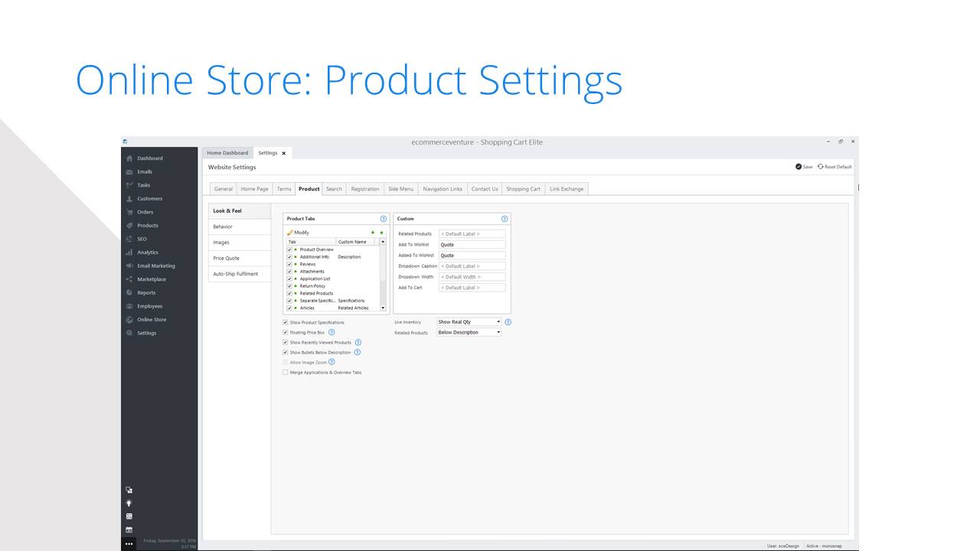Open help for Floating Price Box
The image size is (980, 551).
point(332,332)
